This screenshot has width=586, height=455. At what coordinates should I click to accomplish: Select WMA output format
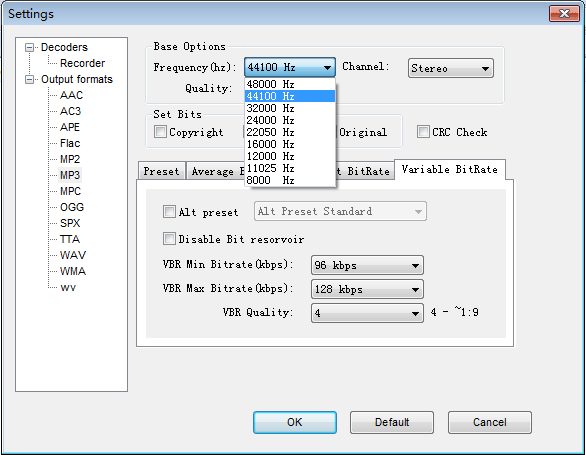(x=73, y=271)
